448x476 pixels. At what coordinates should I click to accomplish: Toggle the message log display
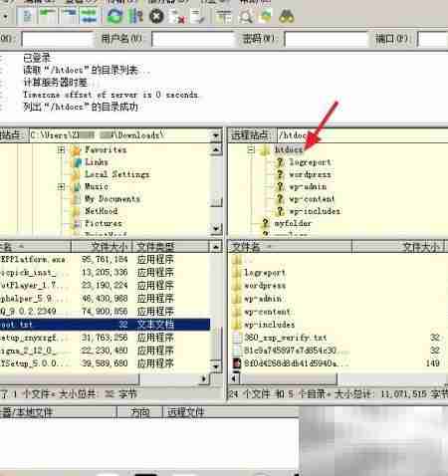(x=27, y=16)
